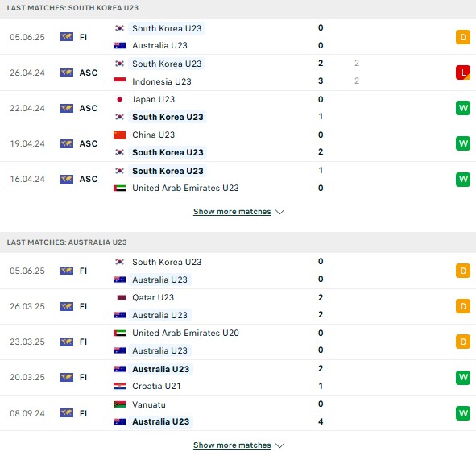Viewport: 476px width, 460px height.
Task: Click the red L badge for the Indonesia match
Action: (x=462, y=73)
